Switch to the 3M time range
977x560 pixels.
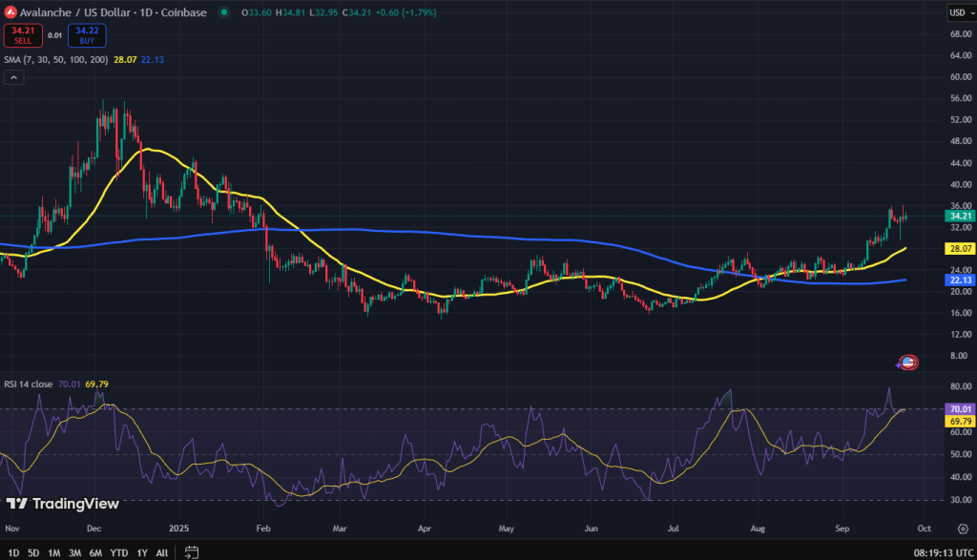(75, 552)
